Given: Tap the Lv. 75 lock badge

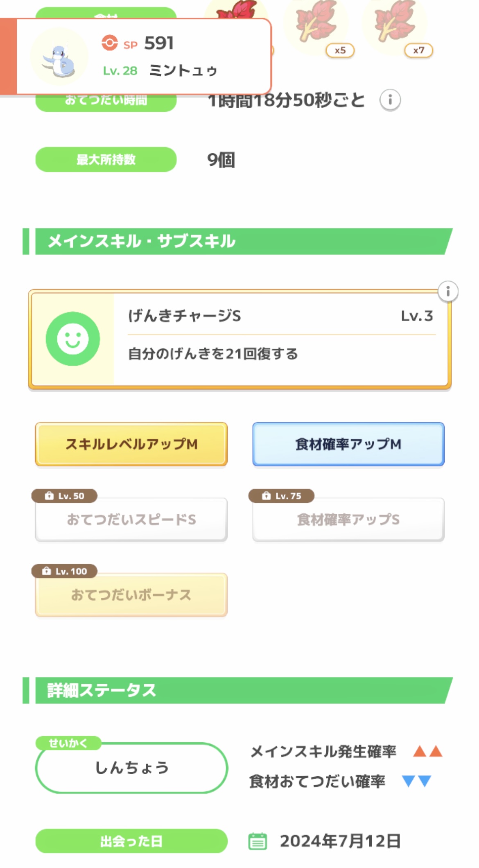Looking at the screenshot, I should [x=282, y=496].
